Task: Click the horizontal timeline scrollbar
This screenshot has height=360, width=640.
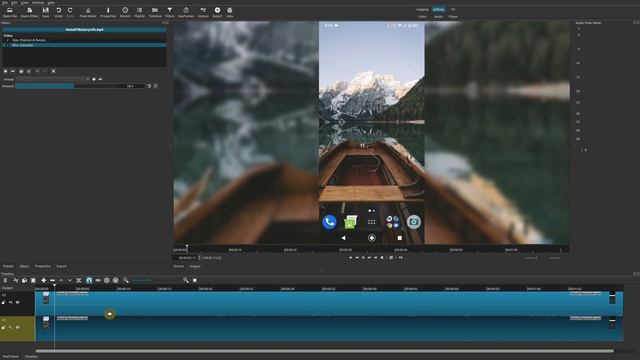Action: pyautogui.click(x=324, y=351)
